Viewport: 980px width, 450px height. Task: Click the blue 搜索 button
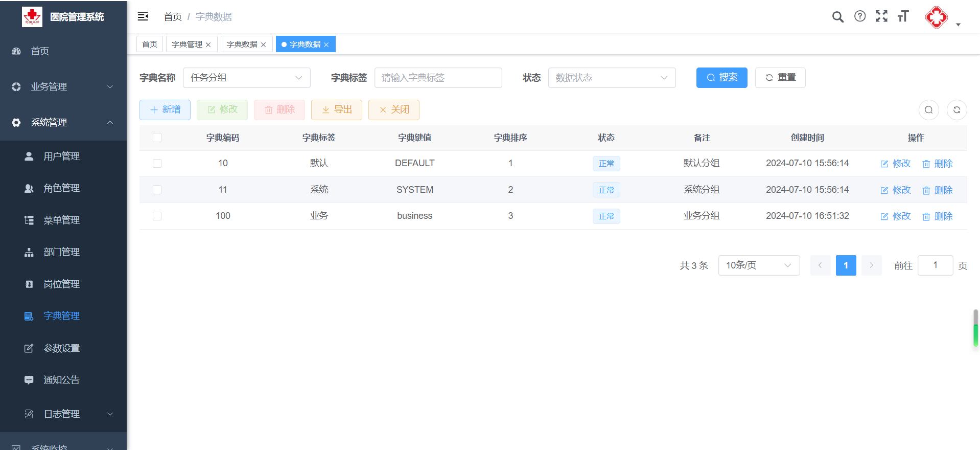tap(721, 78)
